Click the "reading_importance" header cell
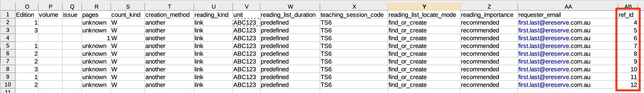The width and height of the screenshot is (644, 93). pyautogui.click(x=489, y=15)
